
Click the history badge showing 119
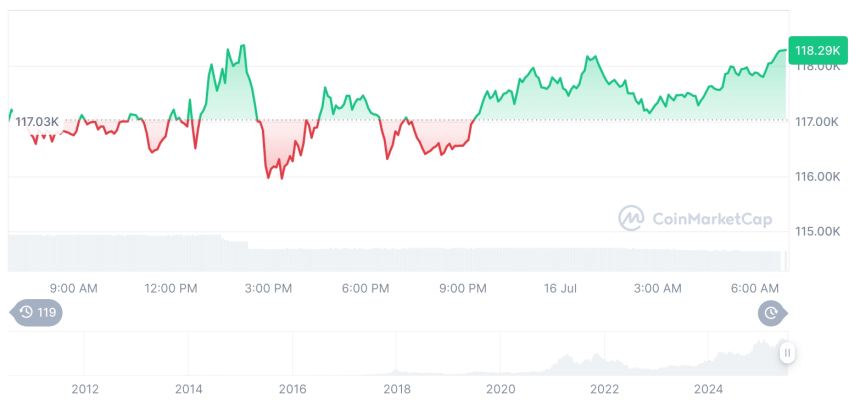(x=37, y=313)
